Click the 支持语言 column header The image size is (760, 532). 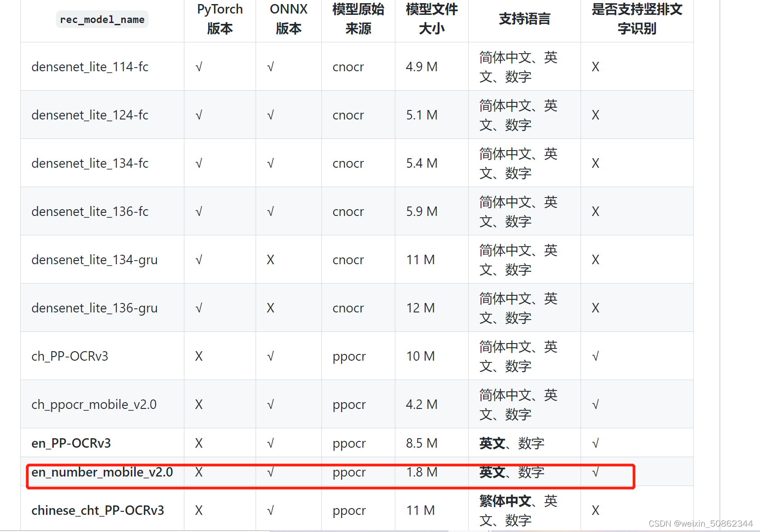525,19
